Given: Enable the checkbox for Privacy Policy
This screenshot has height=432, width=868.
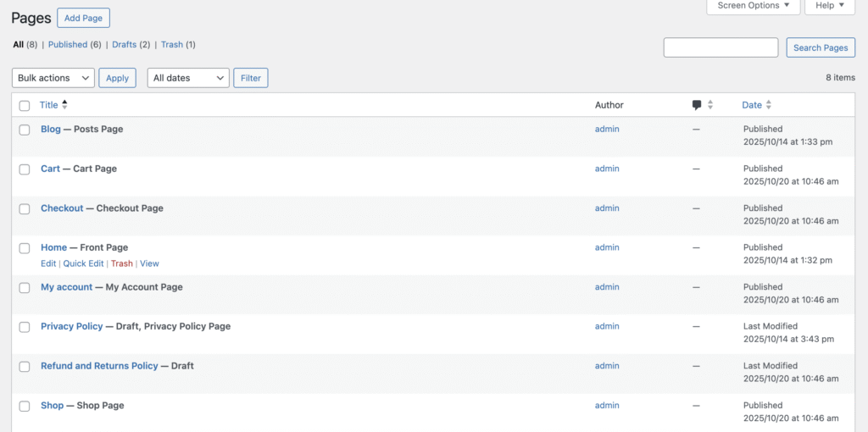Looking at the screenshot, I should pos(25,327).
